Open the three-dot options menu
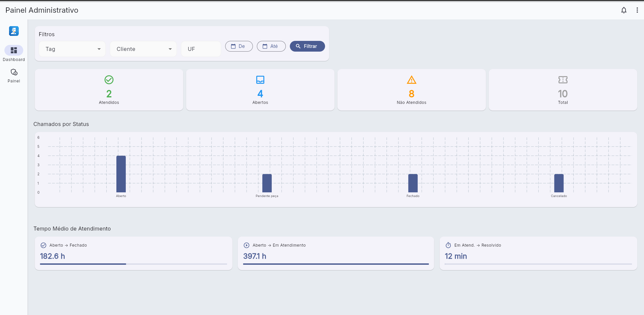The width and height of the screenshot is (644, 315). pos(637,10)
